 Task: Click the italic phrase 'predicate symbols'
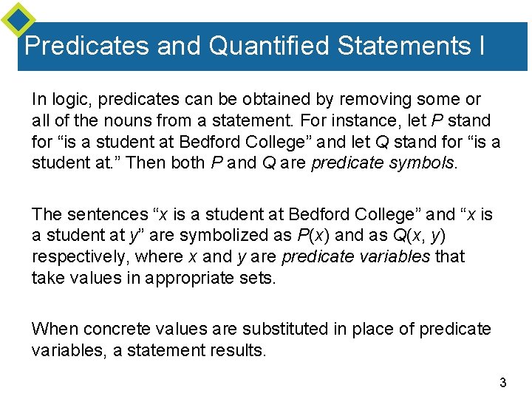tap(383, 163)
